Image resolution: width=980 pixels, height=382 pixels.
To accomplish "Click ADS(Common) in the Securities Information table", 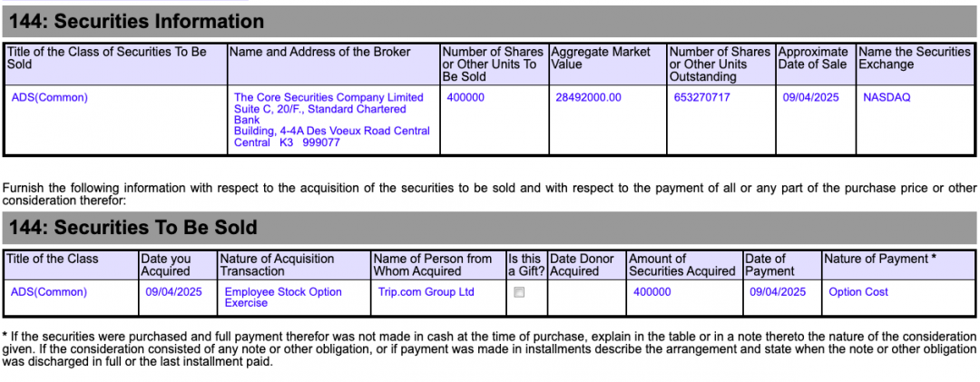I will (x=50, y=97).
